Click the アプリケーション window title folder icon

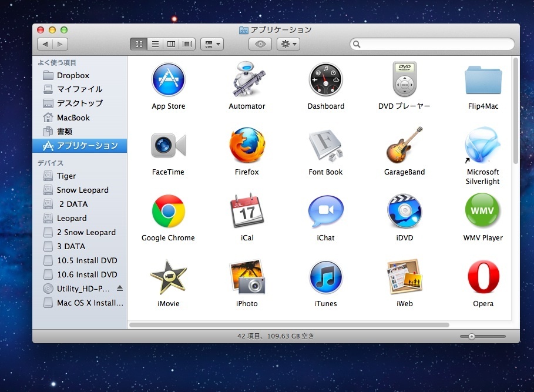243,31
